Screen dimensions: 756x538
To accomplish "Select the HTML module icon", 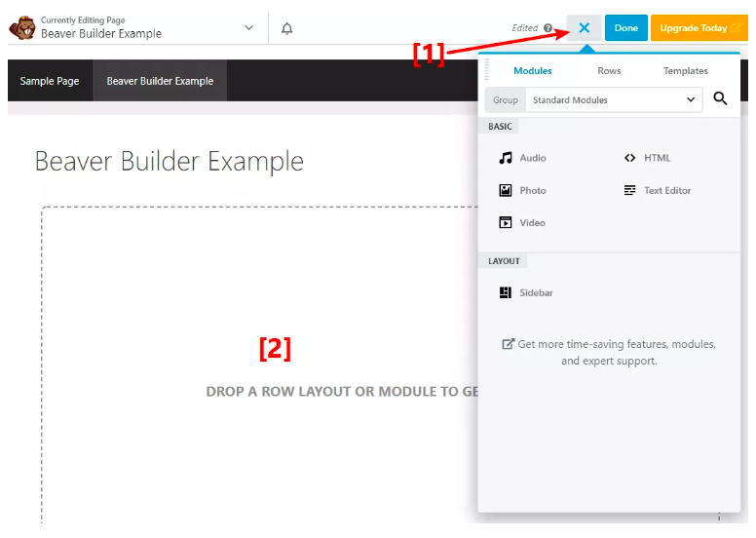I will pyautogui.click(x=630, y=158).
